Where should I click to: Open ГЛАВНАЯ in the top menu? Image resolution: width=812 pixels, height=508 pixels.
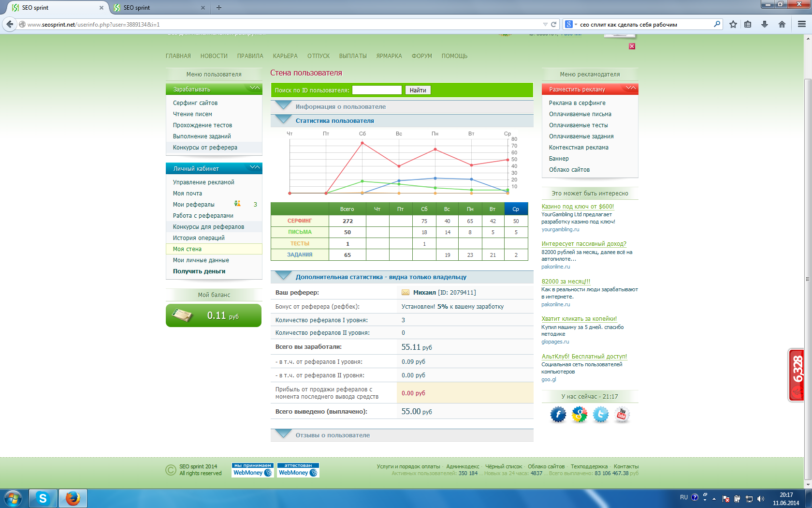click(x=178, y=56)
